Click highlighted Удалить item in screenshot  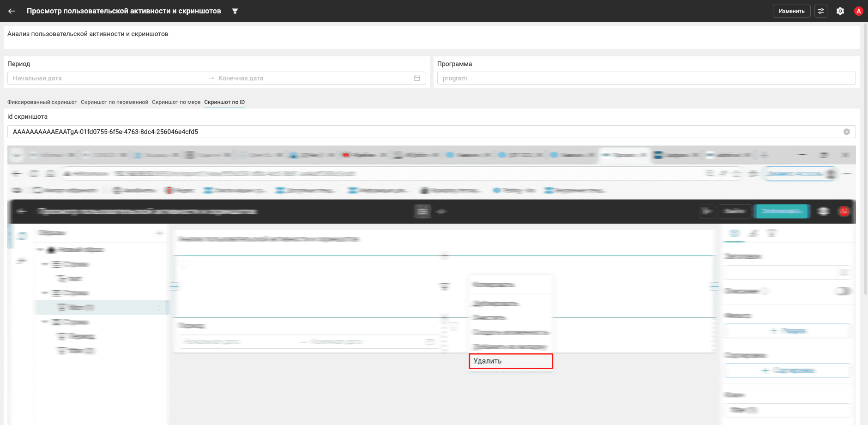tap(511, 361)
